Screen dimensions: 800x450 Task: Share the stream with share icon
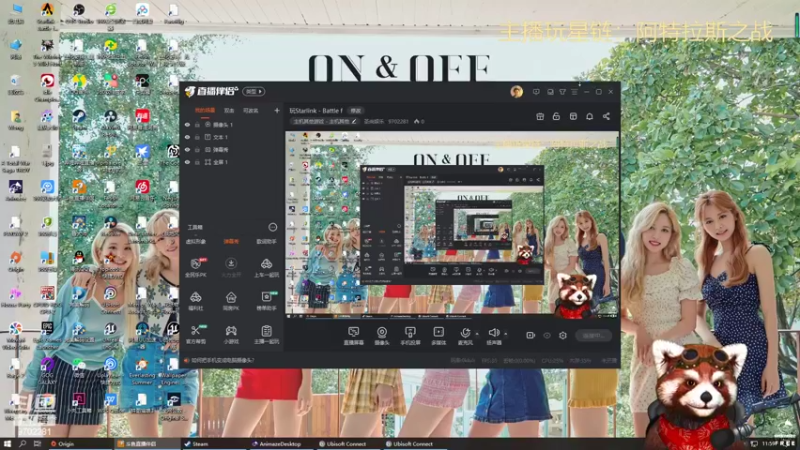tap(606, 116)
